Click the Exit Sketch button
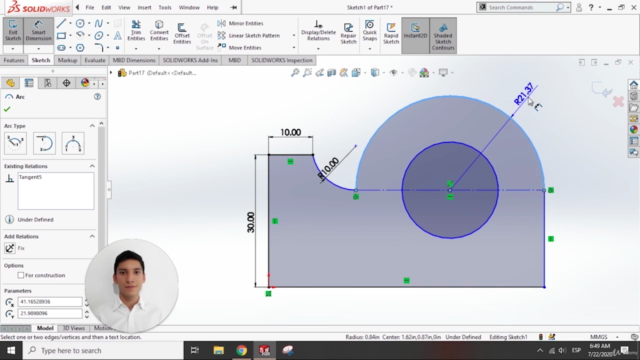 [13, 31]
